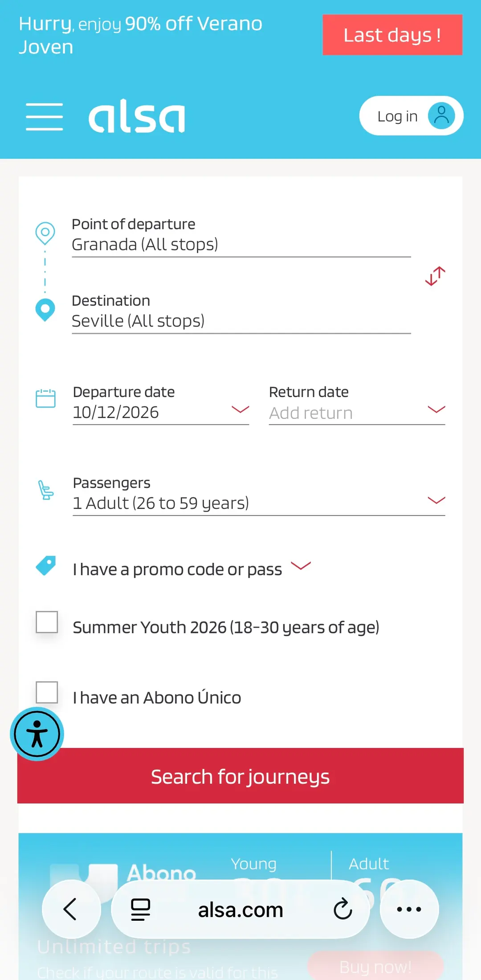Image resolution: width=481 pixels, height=980 pixels.
Task: Check the I have an Abono Único box
Action: tap(47, 692)
